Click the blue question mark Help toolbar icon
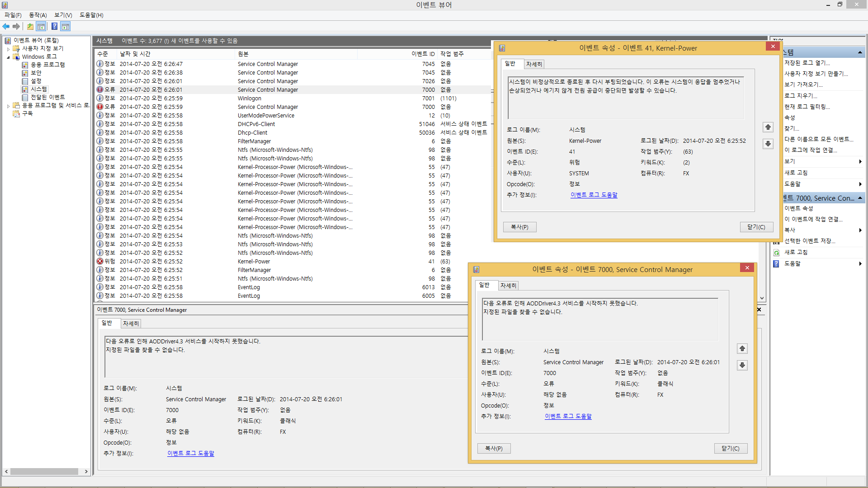The height and width of the screenshot is (488, 868). click(x=54, y=27)
